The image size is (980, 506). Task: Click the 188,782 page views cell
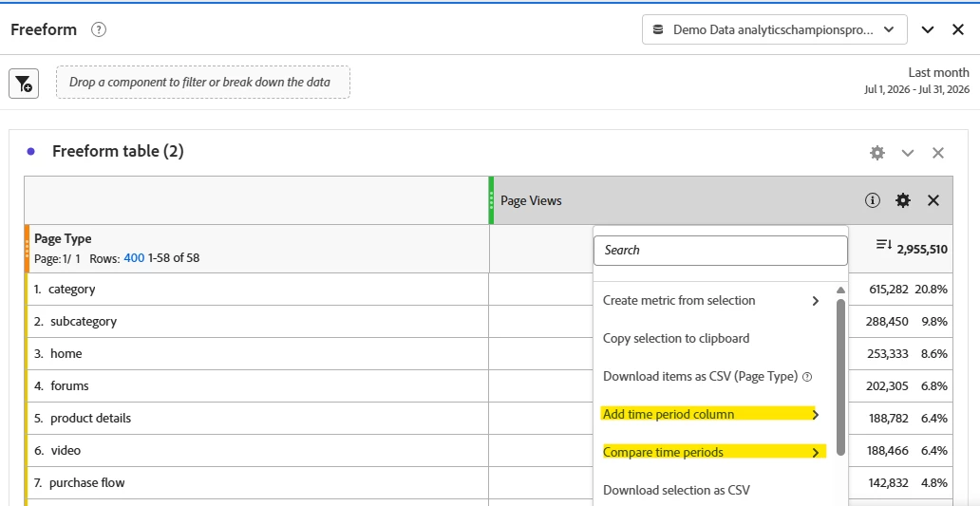889,418
